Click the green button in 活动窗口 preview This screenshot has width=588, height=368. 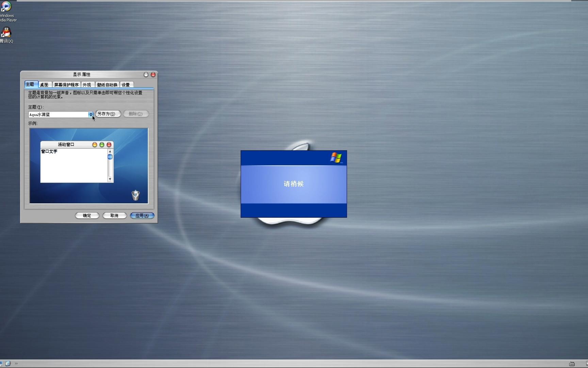tap(102, 145)
